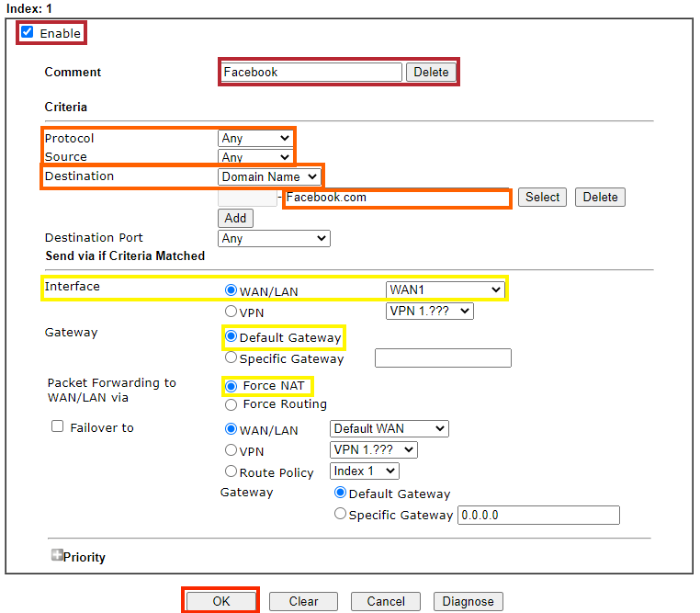Select Interface VPN radio button

[x=231, y=312]
